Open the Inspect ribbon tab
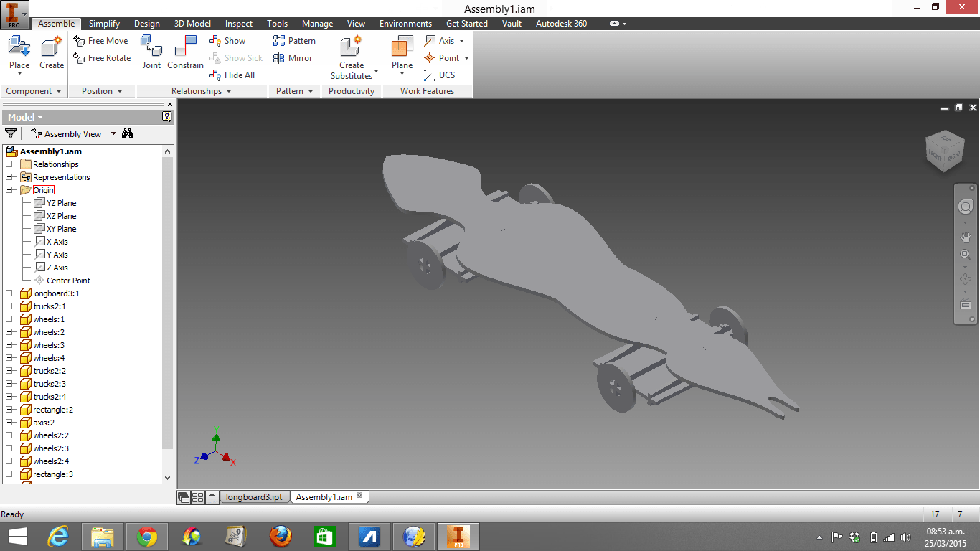This screenshot has width=980, height=551. (x=239, y=24)
